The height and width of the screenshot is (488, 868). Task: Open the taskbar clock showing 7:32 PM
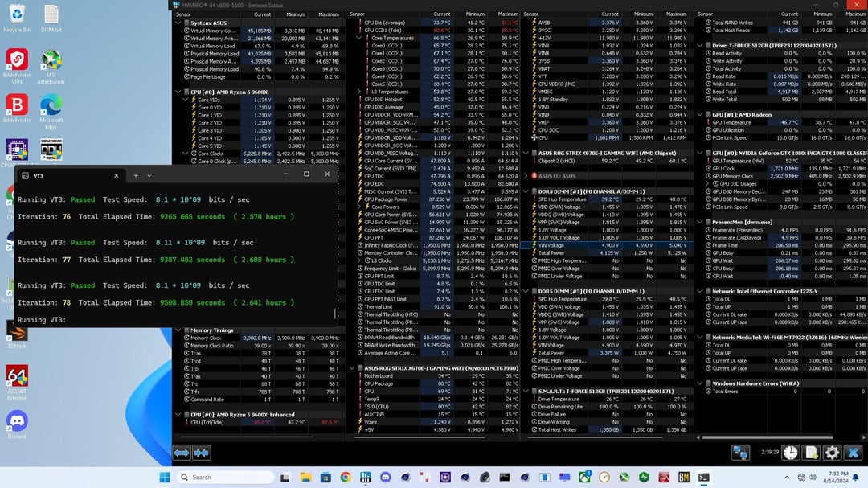(x=835, y=477)
